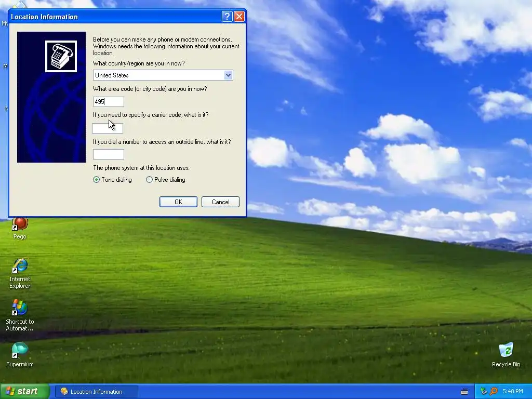Click the network tray icon
The image size is (532, 399).
[x=484, y=391]
